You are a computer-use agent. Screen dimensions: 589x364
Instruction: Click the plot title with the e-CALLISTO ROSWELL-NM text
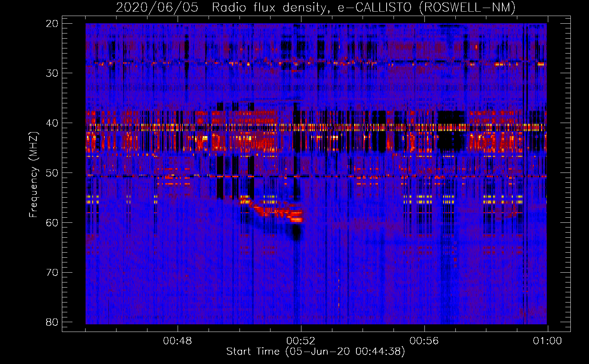tap(315, 7)
